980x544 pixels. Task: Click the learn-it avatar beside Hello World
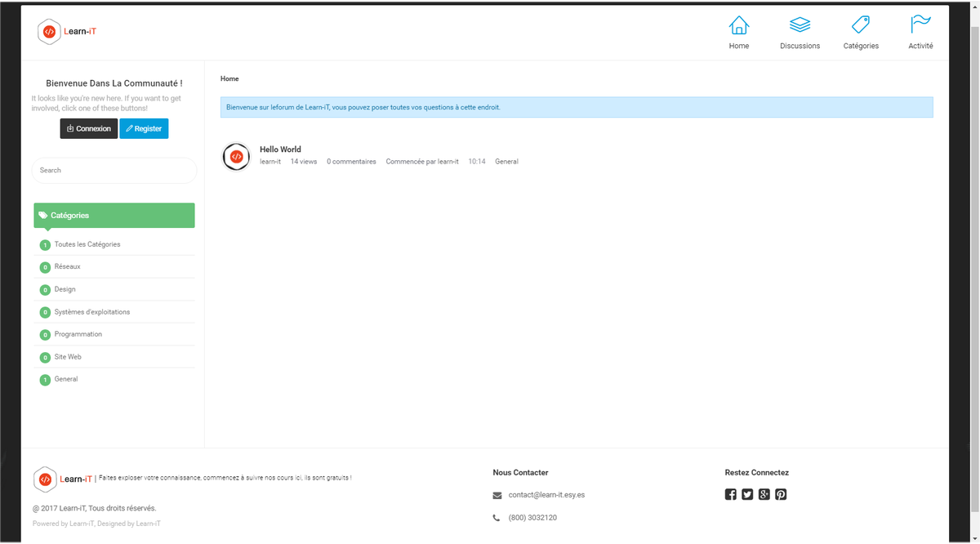(236, 156)
